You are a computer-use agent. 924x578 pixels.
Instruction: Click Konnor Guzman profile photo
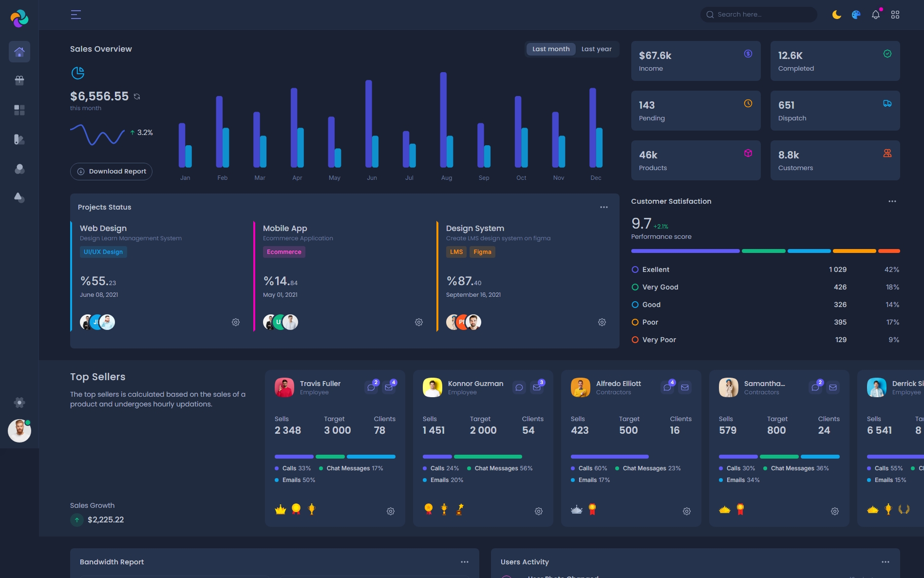pos(433,387)
